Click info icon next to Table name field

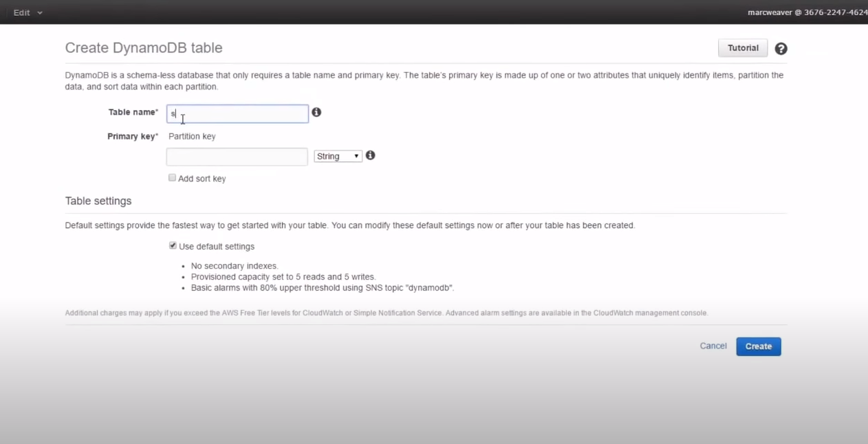(316, 112)
